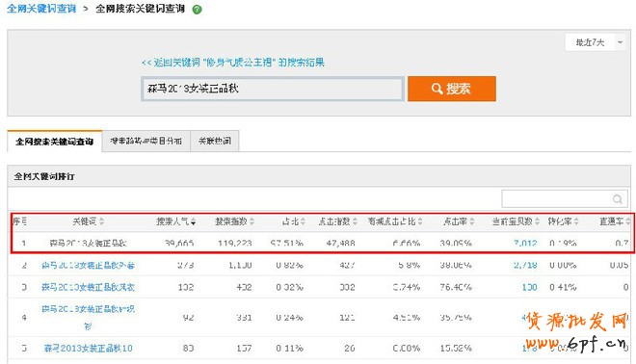Open keyword link in row 2 ending 外套
Image resolution: width=636 pixels, height=364 pixels.
88,266
